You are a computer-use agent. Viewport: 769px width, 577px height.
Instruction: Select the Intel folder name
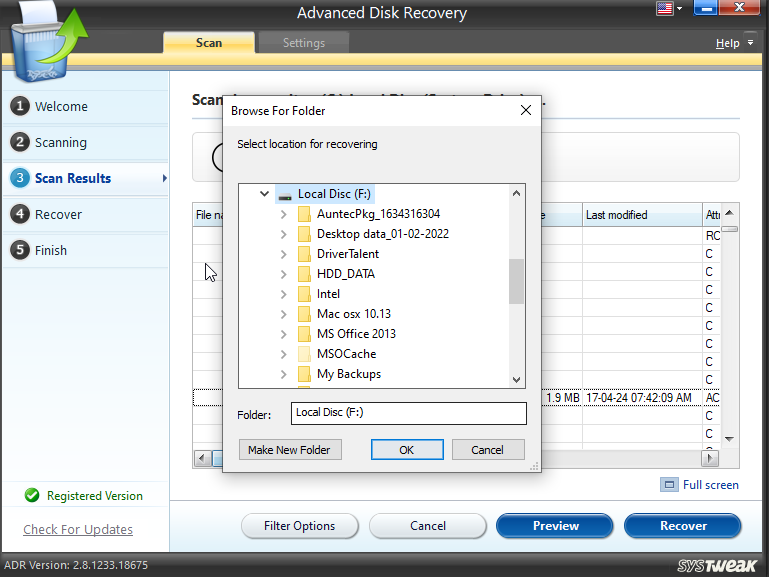pyautogui.click(x=328, y=294)
